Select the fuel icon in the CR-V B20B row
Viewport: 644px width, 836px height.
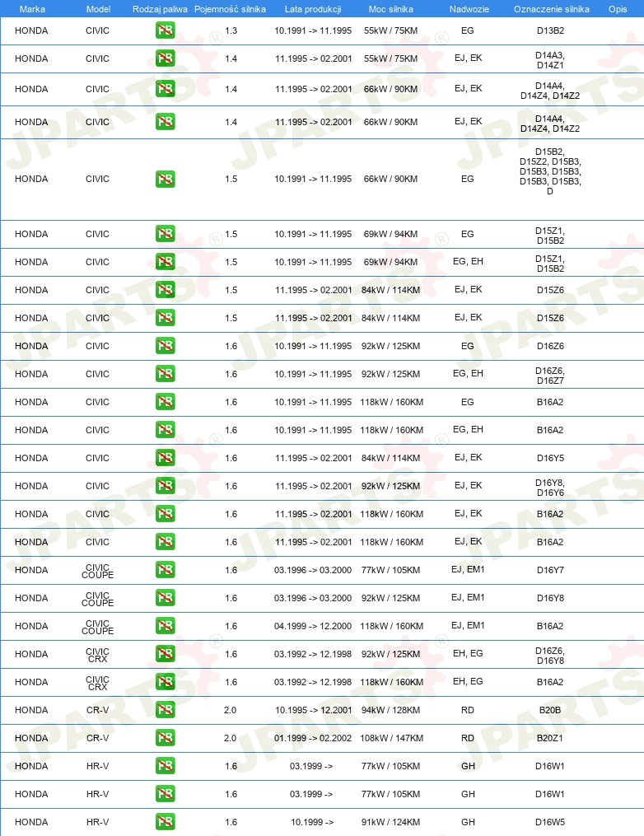(166, 710)
